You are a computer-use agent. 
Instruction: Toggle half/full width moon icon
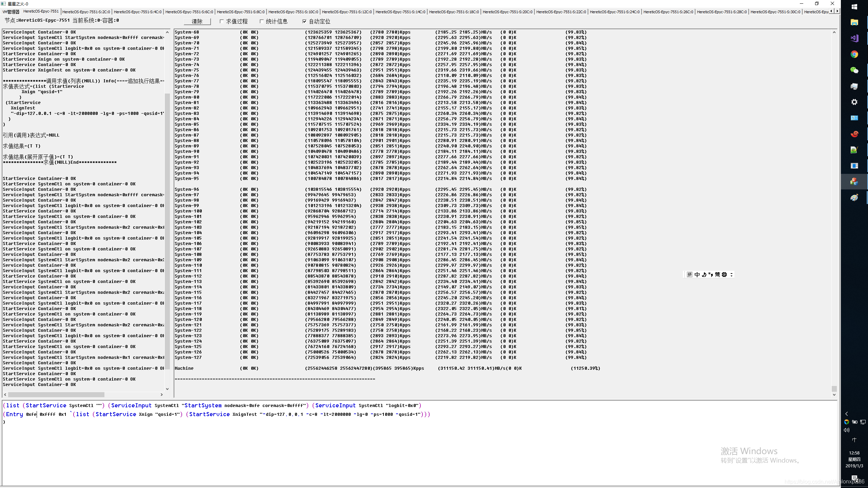[x=704, y=274]
